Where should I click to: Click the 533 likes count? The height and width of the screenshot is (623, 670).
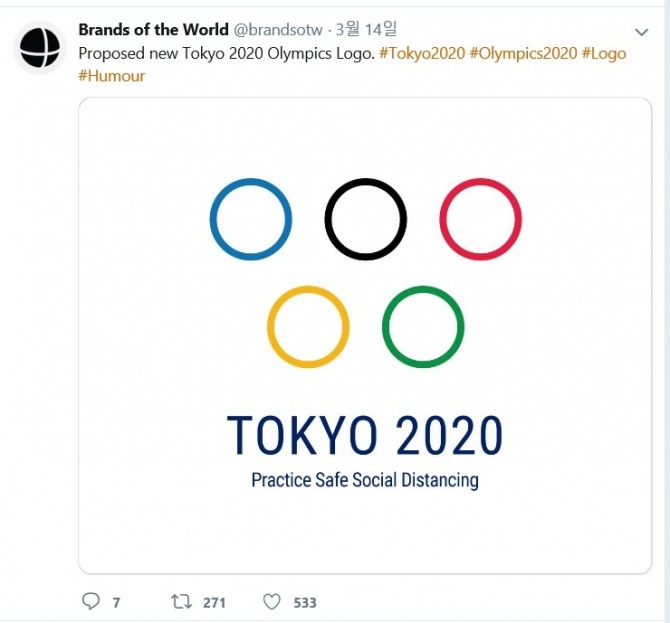coord(305,602)
